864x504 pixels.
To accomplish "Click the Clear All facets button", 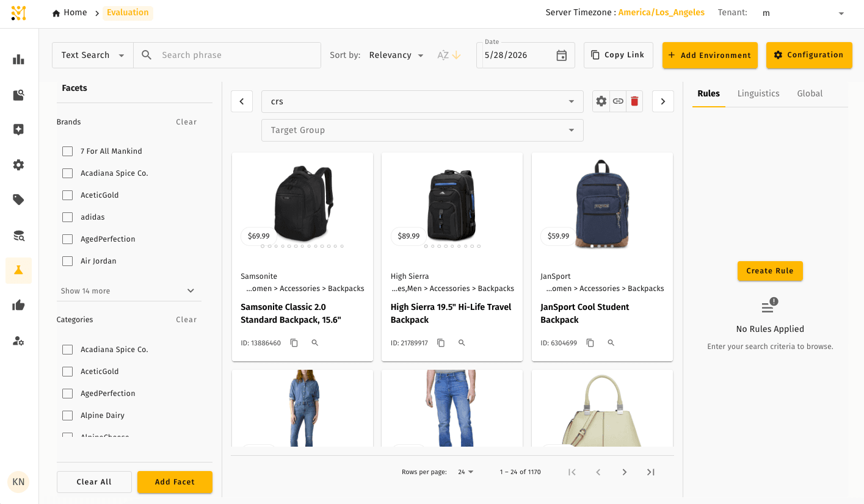I will pyautogui.click(x=94, y=482).
